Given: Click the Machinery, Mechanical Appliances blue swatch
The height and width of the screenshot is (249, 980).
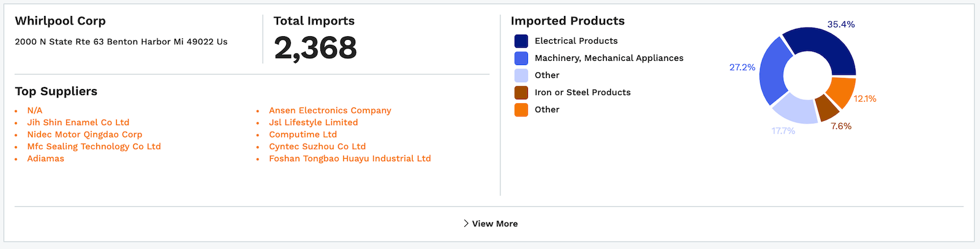Looking at the screenshot, I should [x=521, y=58].
